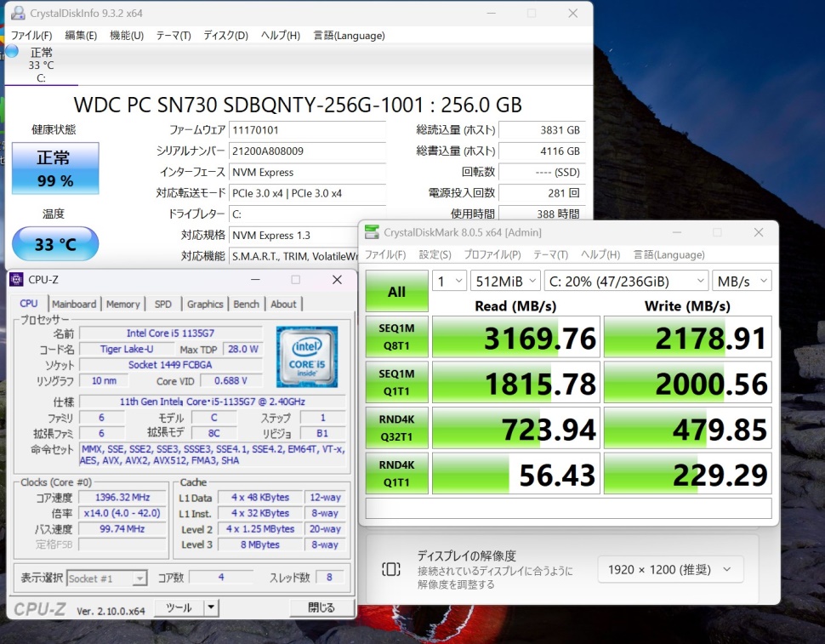Run the SEQ1M Q1T1 benchmark test
The width and height of the screenshot is (825, 644).
pyautogui.click(x=396, y=382)
